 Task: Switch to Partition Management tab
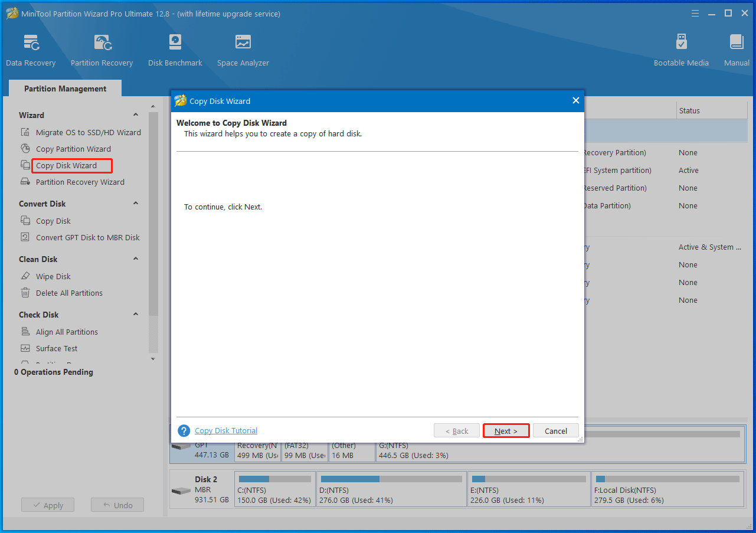(65, 89)
